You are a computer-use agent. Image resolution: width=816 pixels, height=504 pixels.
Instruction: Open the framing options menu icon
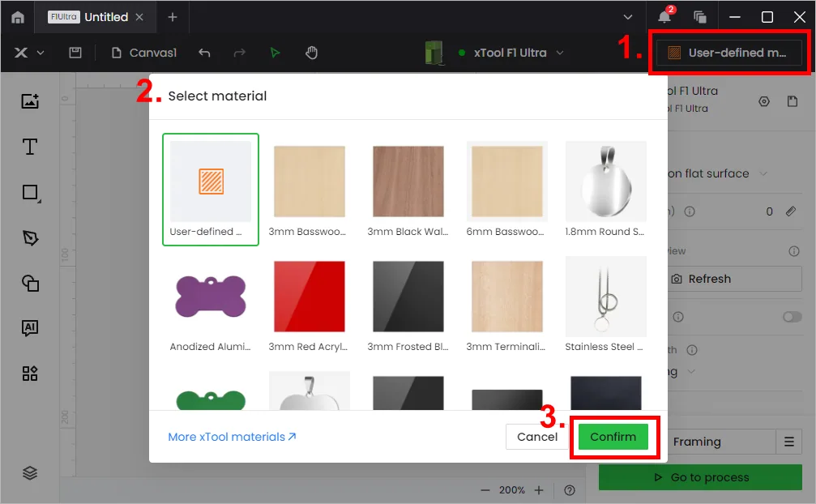tap(789, 442)
